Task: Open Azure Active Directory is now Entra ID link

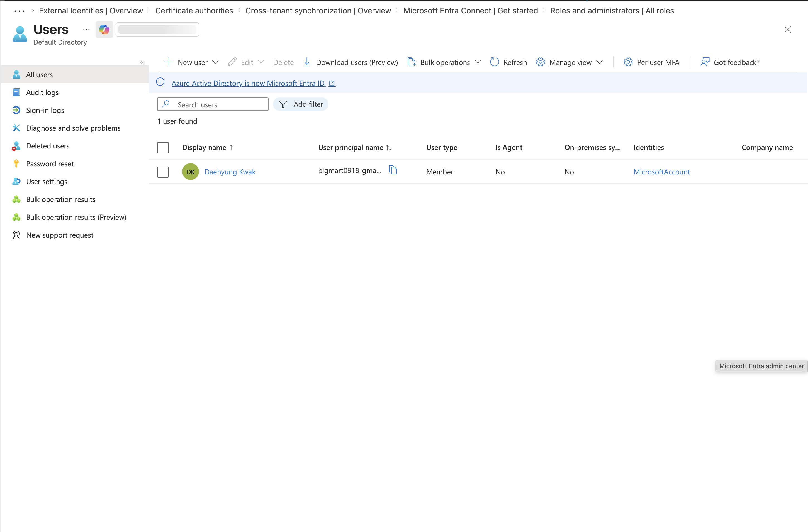Action: pos(249,83)
